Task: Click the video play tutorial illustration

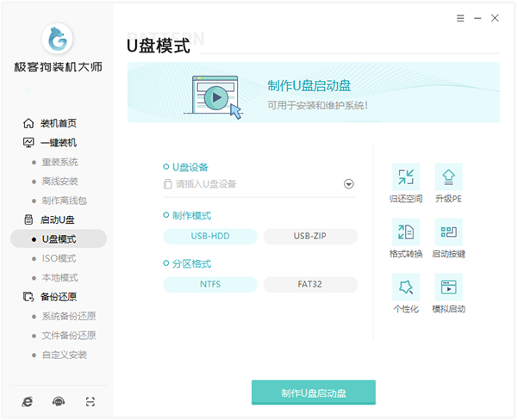Action: tap(214, 97)
